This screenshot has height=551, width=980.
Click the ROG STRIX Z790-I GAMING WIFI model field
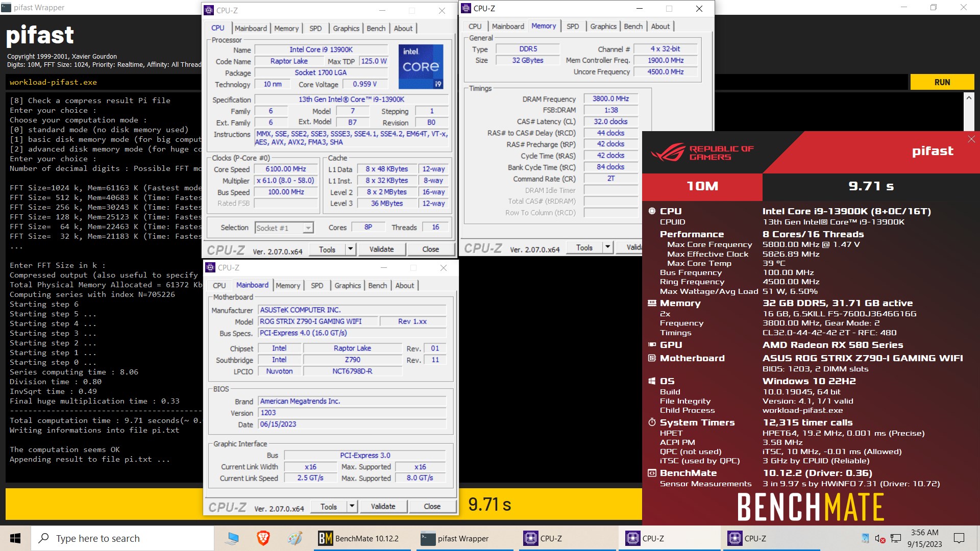click(x=318, y=321)
